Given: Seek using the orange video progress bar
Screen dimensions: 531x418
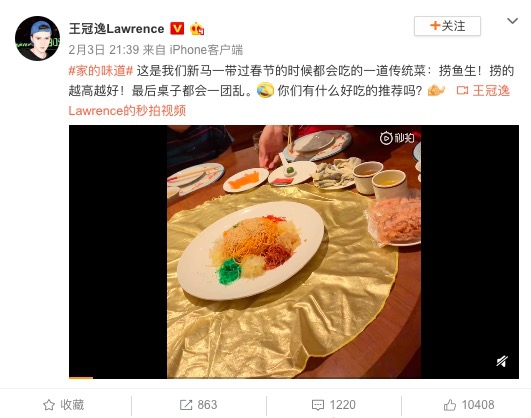Looking at the screenshot, I should 81,378.
